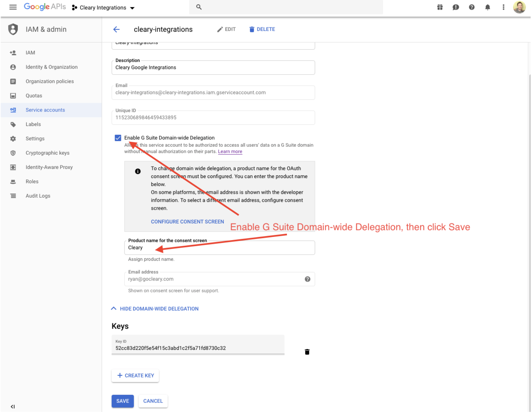Click the info icon in the notice box
532x414 pixels.
138,171
